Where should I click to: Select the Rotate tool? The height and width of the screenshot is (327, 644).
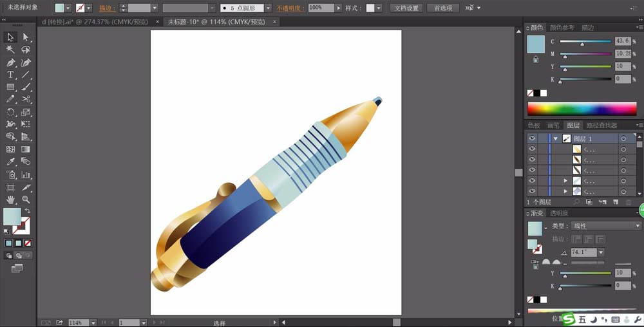(10, 112)
